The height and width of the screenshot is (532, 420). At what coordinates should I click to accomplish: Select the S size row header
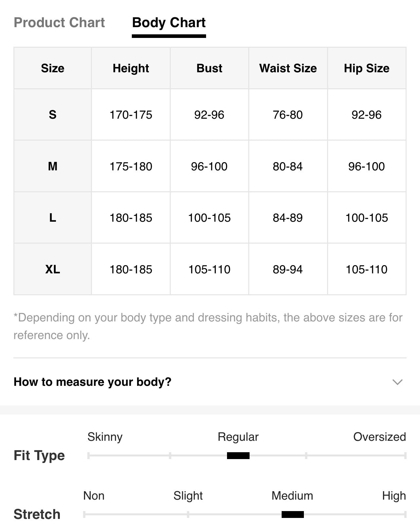pos(53,115)
